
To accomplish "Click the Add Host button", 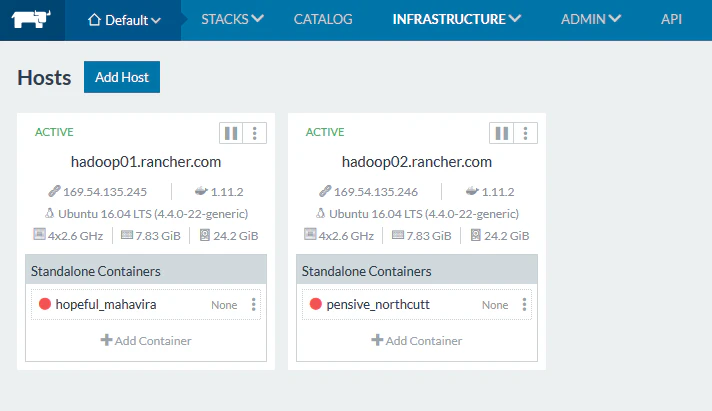I will pos(122,77).
